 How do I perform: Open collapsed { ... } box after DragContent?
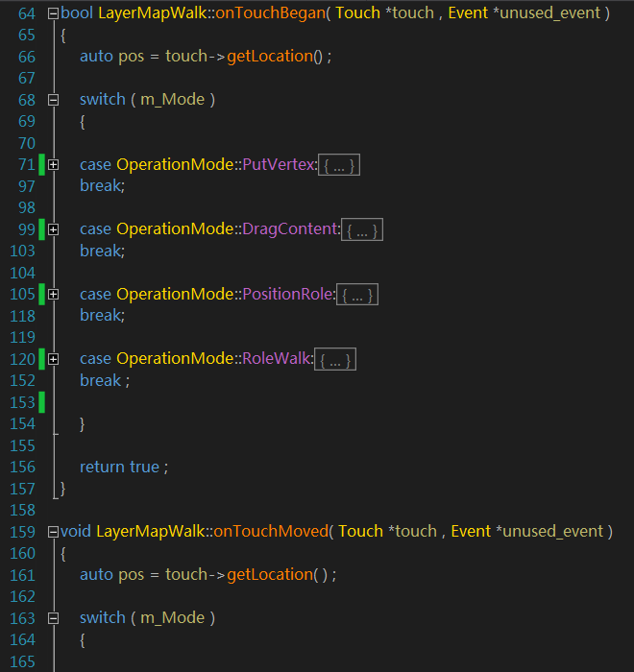(x=362, y=229)
